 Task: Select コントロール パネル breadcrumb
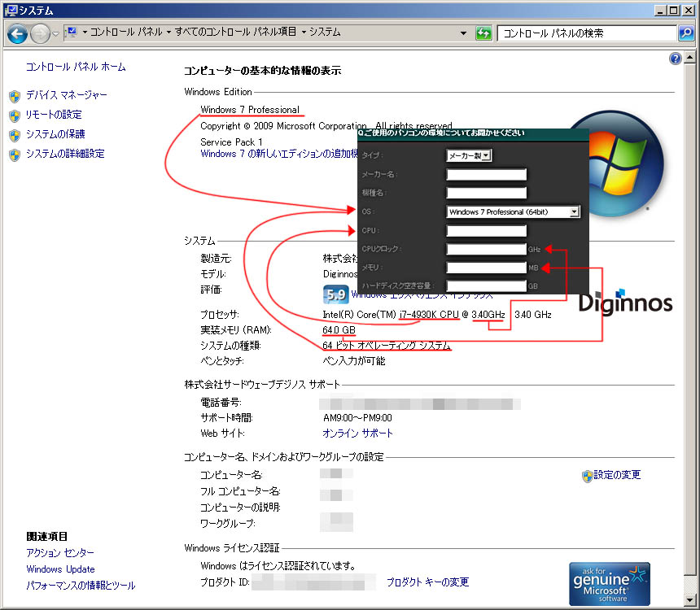(x=126, y=33)
